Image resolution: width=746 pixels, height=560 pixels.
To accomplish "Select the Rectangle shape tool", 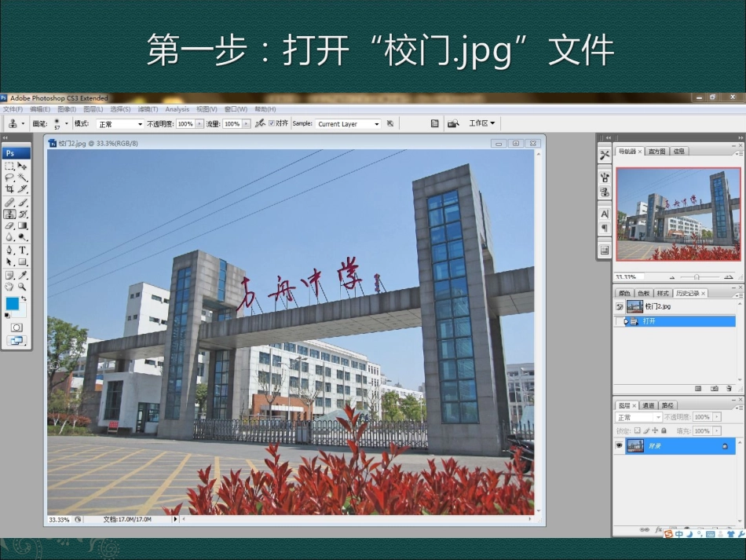I will coord(22,262).
